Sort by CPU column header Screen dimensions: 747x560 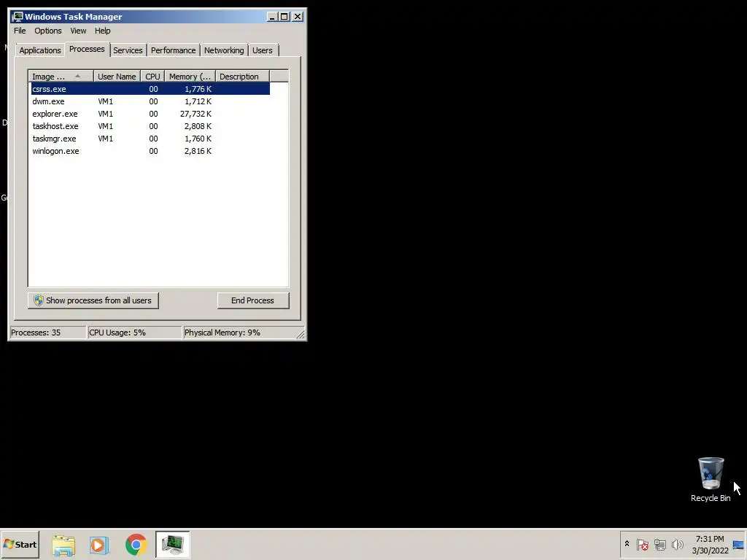[x=153, y=77]
